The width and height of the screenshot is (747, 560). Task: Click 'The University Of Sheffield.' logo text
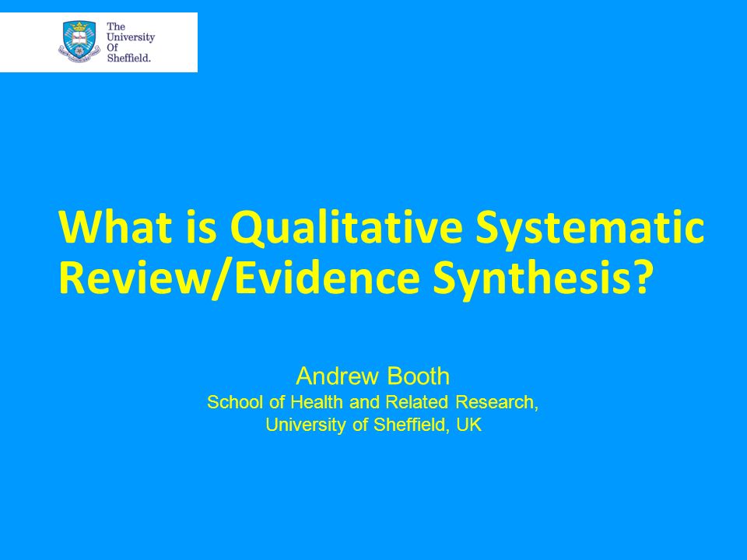pos(131,42)
